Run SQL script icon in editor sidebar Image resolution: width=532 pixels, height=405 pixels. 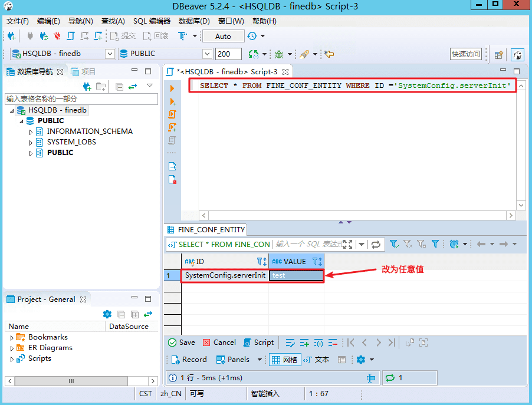(x=172, y=114)
